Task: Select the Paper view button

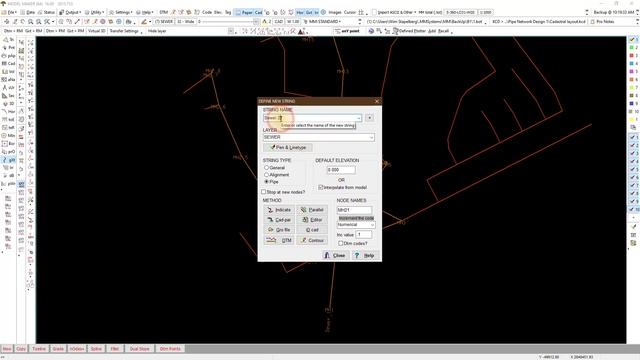Action: [244, 12]
